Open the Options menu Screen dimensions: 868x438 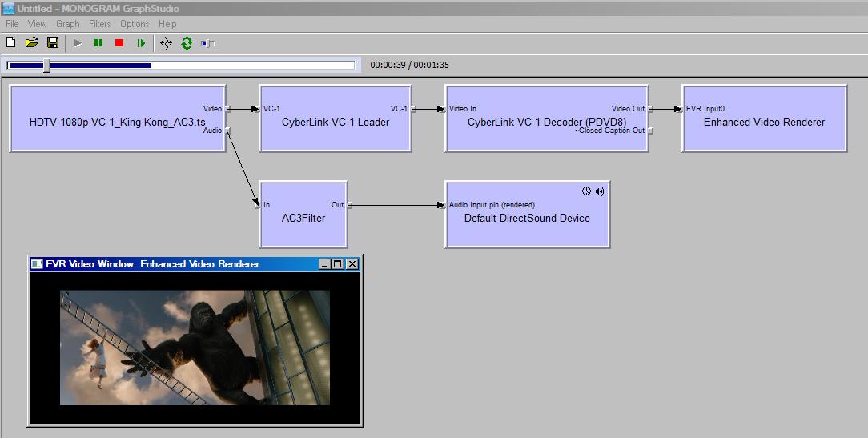coord(135,24)
